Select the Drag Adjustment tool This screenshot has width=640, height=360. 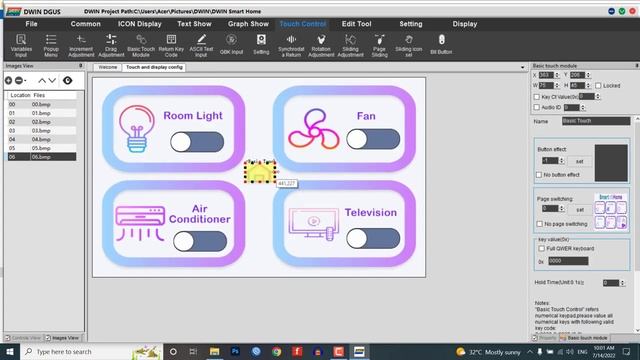(111, 45)
